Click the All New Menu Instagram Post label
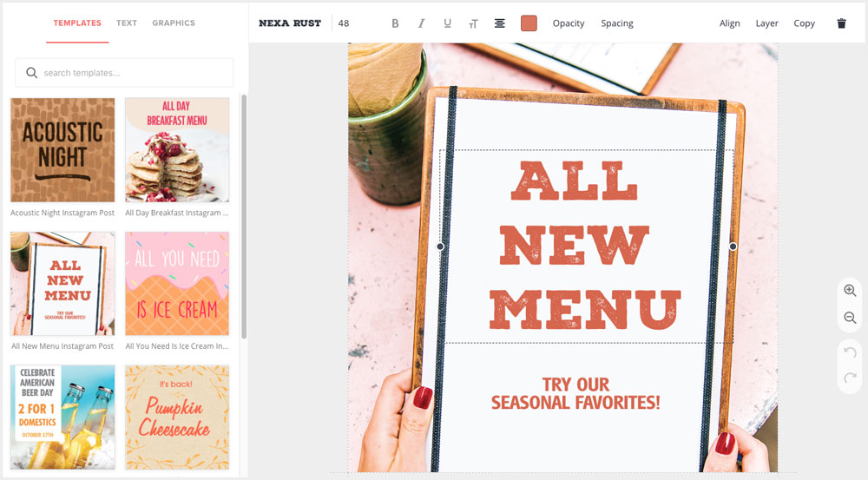This screenshot has height=480, width=868. [62, 346]
